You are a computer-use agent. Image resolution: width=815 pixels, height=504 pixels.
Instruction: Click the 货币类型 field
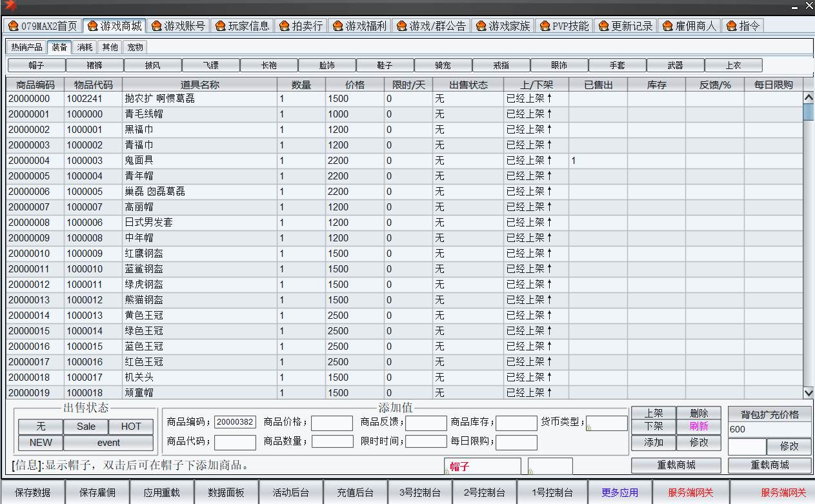(x=607, y=423)
